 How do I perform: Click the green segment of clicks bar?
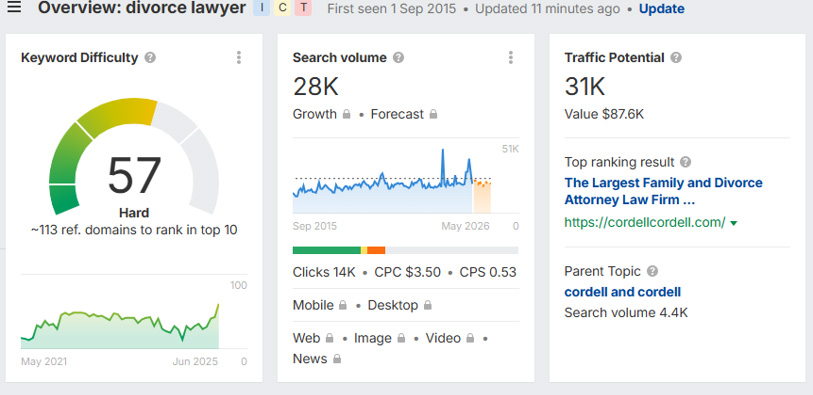[x=327, y=250]
